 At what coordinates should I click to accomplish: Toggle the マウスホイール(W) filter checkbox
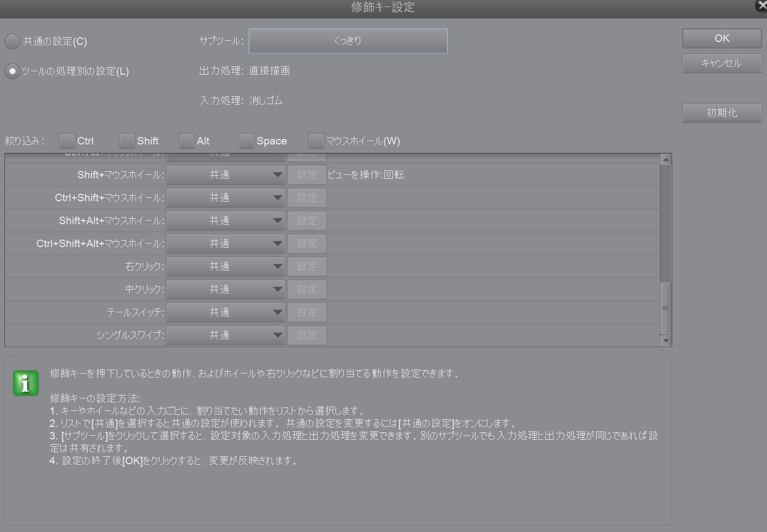[316, 141]
